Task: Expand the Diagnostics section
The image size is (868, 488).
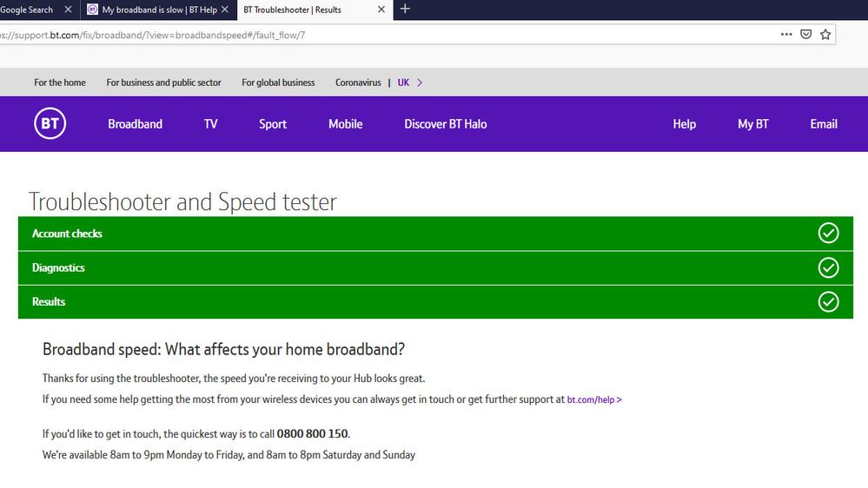Action: click(59, 267)
